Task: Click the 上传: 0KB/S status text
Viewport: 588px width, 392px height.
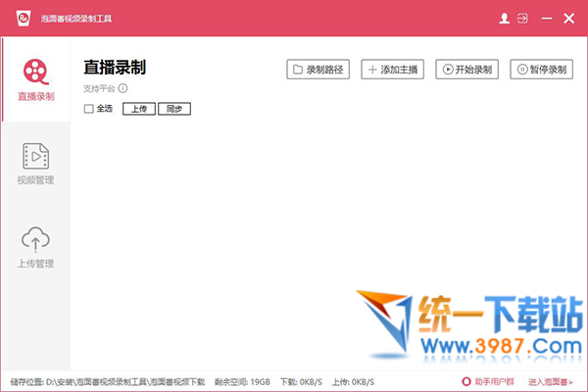Action: (x=353, y=382)
